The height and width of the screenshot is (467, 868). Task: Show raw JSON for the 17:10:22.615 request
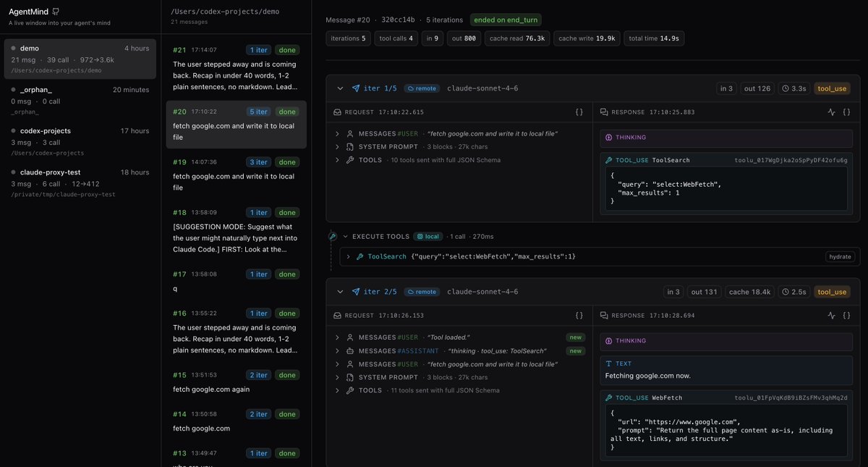click(579, 112)
